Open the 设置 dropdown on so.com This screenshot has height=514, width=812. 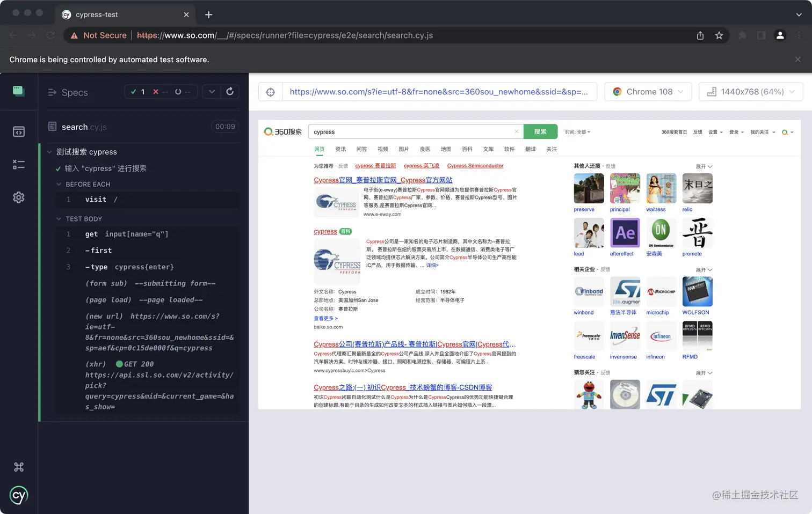tap(715, 132)
